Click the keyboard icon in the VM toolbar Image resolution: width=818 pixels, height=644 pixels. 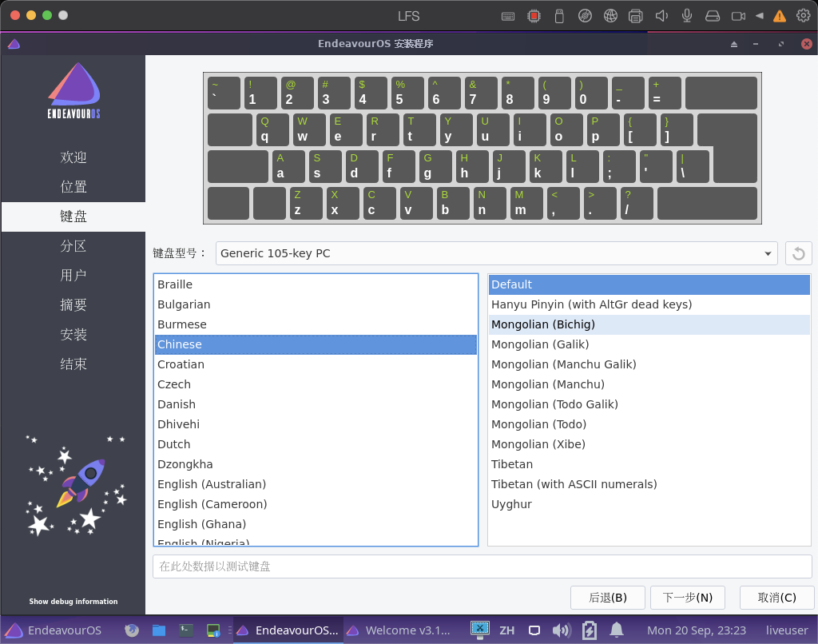tap(507, 16)
